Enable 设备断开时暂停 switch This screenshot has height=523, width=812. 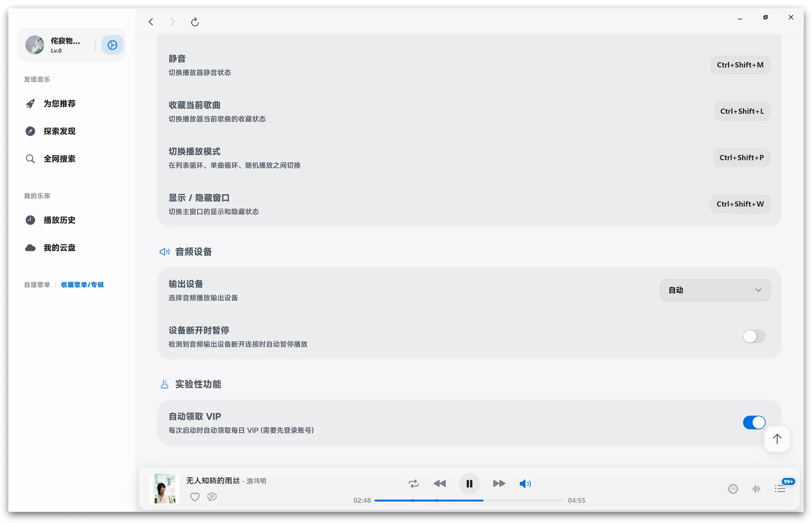pyautogui.click(x=754, y=336)
